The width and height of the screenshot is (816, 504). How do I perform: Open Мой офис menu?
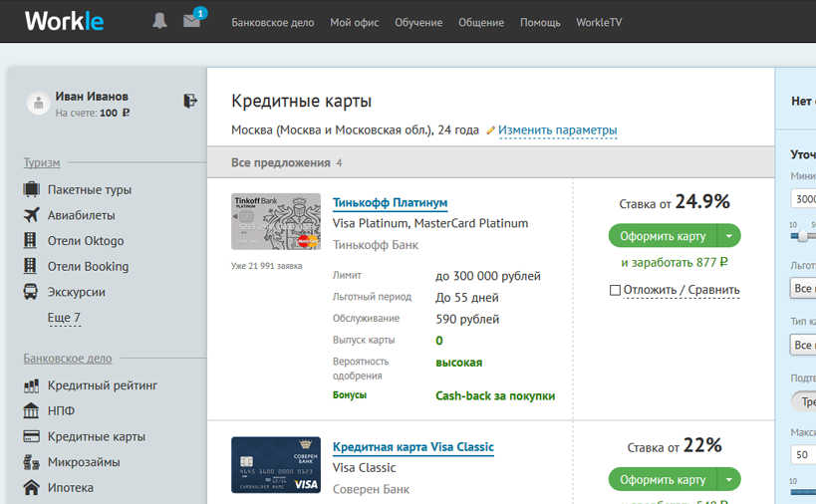click(355, 22)
